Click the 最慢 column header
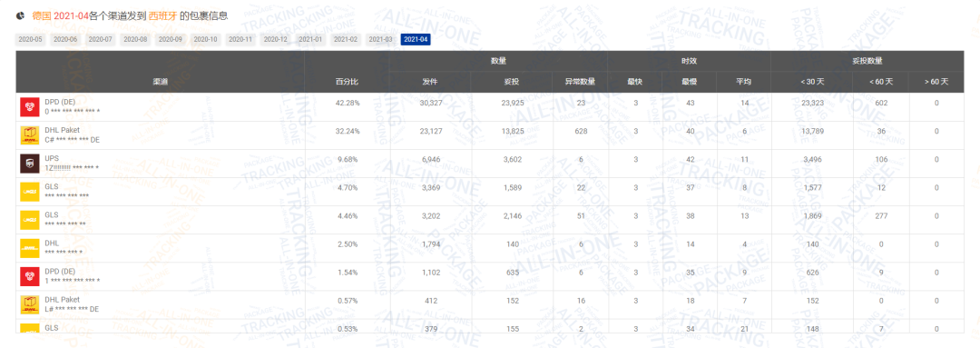Image resolution: width=980 pixels, height=348 pixels. pyautogui.click(x=690, y=82)
